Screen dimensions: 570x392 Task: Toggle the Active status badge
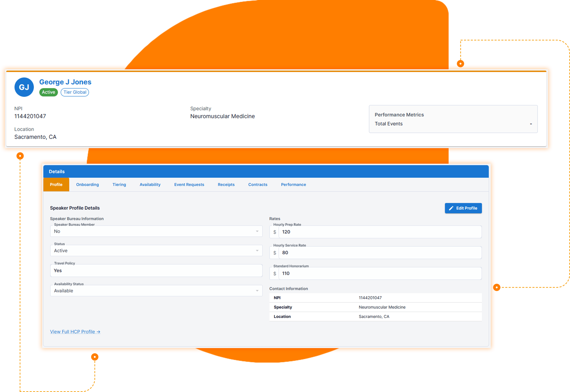[x=48, y=92]
